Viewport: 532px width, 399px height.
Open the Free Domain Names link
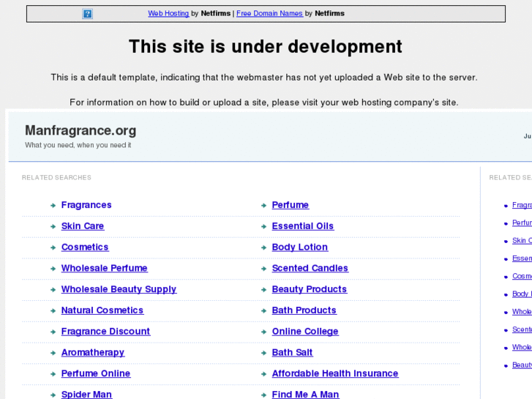pos(269,13)
